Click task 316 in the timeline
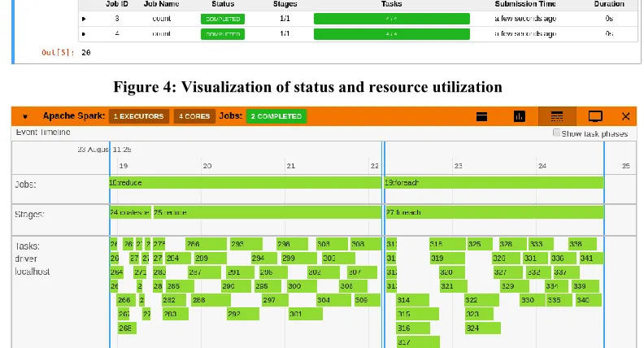This screenshot has height=348, width=644. [x=413, y=328]
